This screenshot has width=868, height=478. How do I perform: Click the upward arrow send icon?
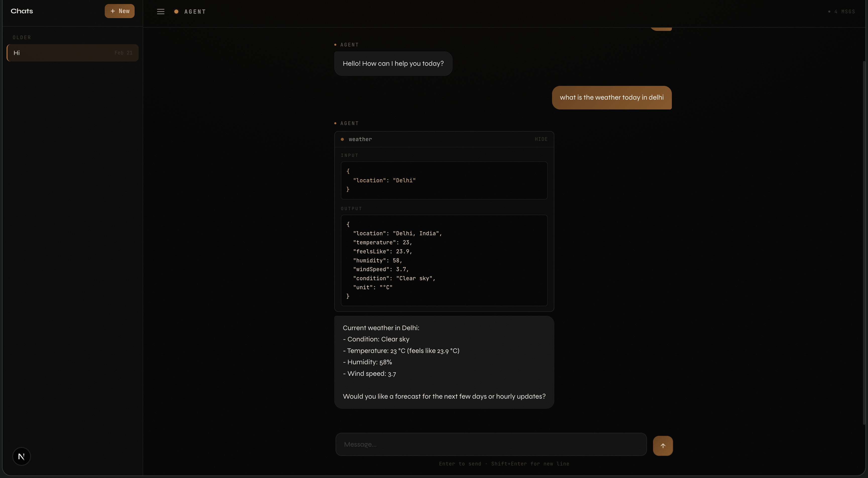663,445
